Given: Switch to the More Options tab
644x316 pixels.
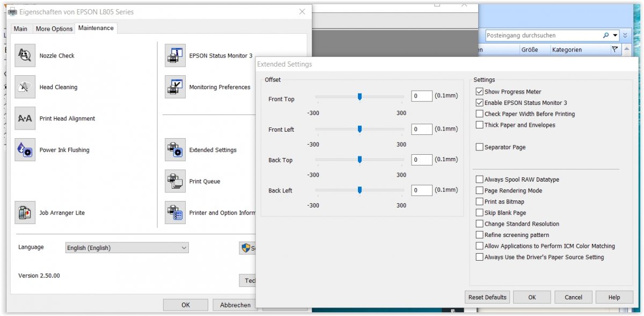Looking at the screenshot, I should pos(54,28).
